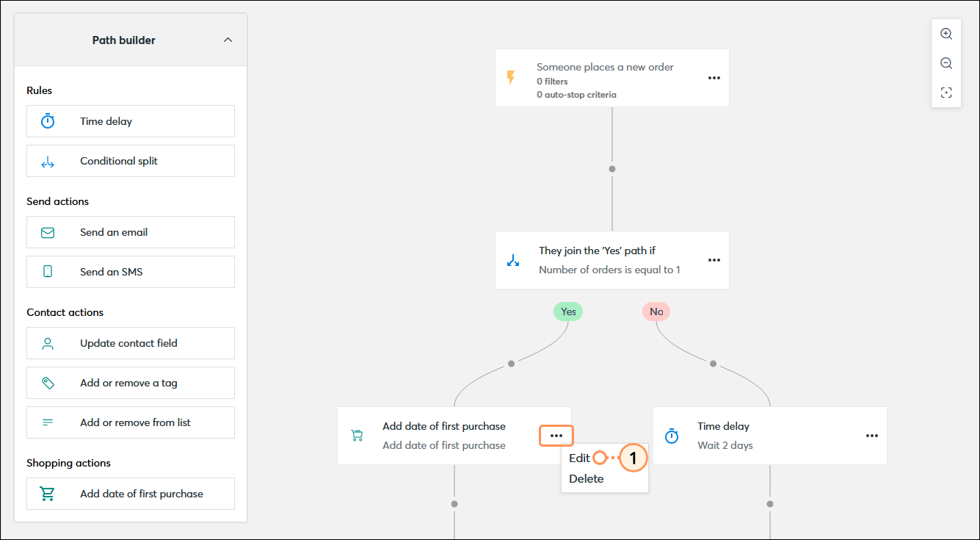Zoom in using the magnifier plus icon
980x540 pixels.
pos(946,34)
